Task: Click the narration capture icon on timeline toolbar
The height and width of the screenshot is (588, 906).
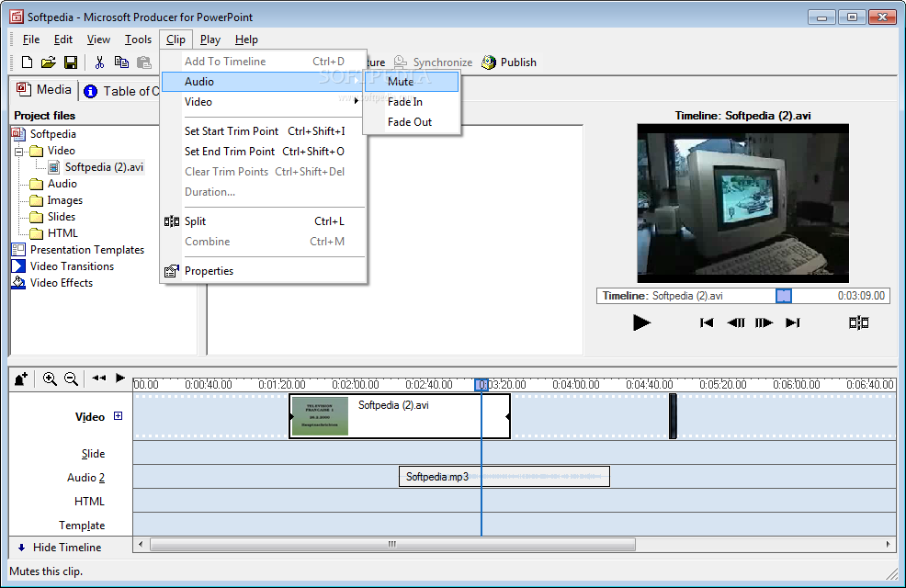Action: point(21,379)
